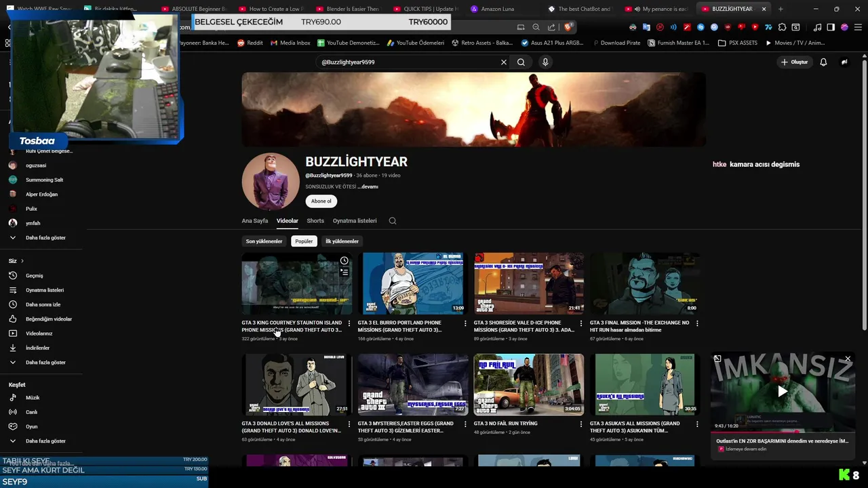The image size is (868, 488).
Task: Open Canlı under Keşfet
Action: click(31, 412)
